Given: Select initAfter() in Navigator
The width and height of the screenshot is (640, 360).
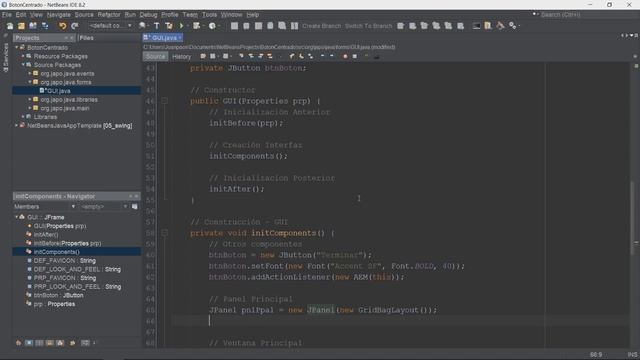Looking at the screenshot, I should [46, 235].
